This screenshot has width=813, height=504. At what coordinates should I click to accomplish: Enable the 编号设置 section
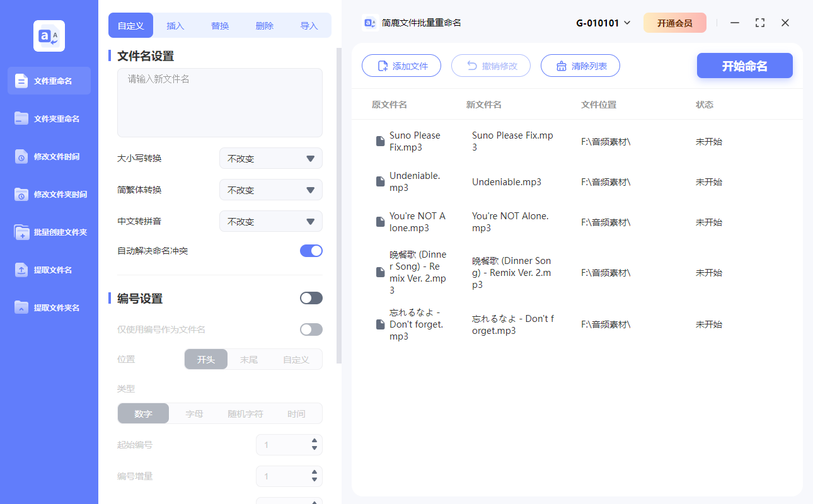(311, 297)
